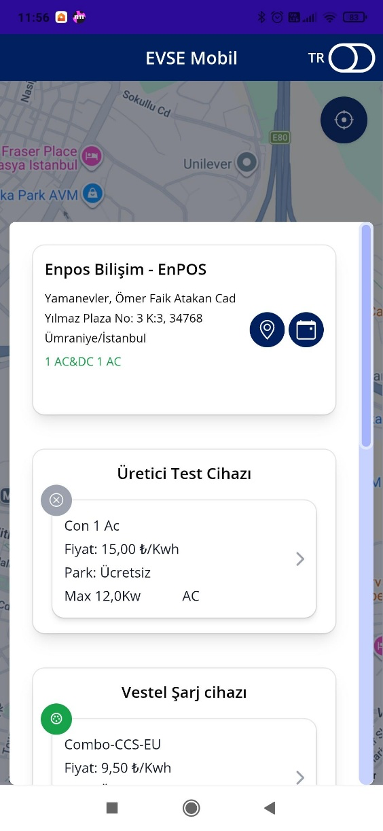Tap the Android back navigation button
The image size is (383, 831).
pyautogui.click(x=270, y=808)
